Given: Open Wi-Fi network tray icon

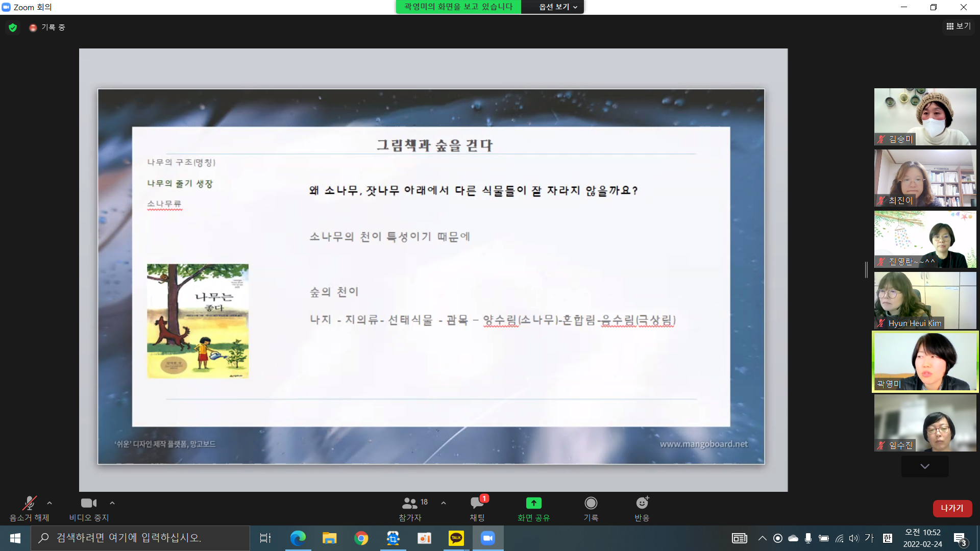Looking at the screenshot, I should [x=839, y=538].
